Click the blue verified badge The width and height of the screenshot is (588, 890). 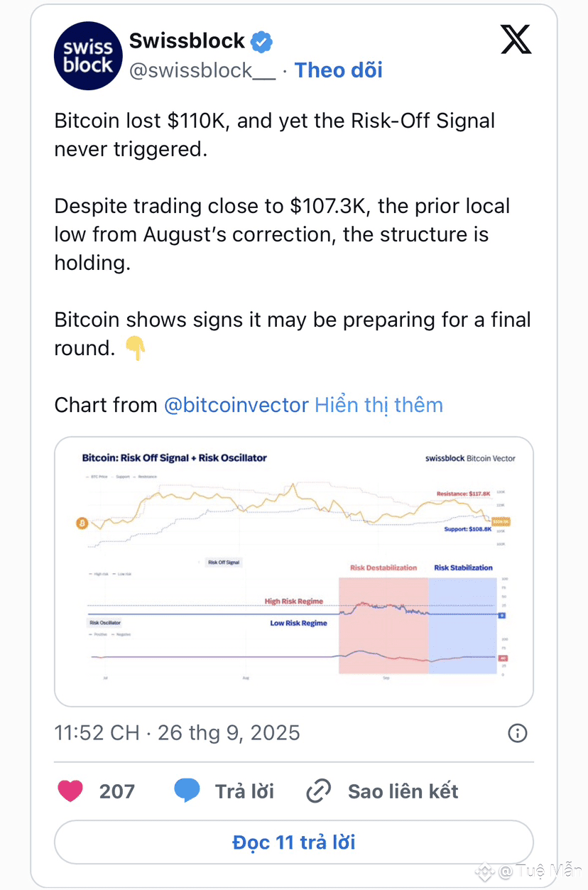(262, 41)
